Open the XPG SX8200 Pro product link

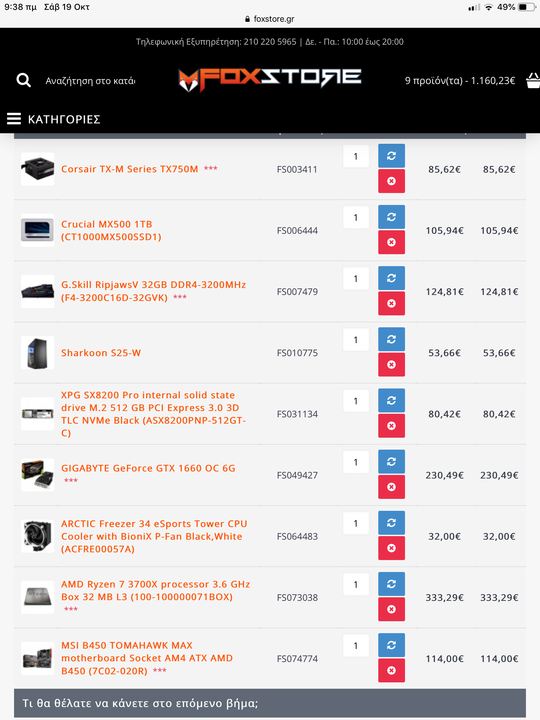point(154,414)
